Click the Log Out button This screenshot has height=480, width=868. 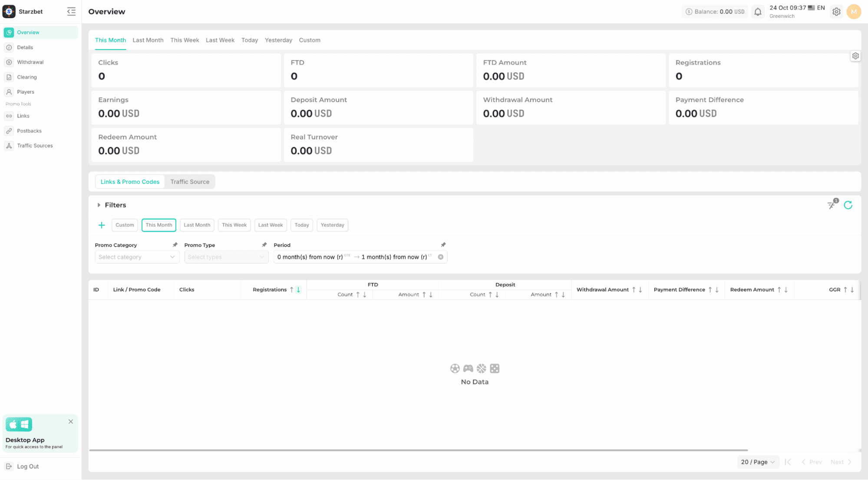28,466
